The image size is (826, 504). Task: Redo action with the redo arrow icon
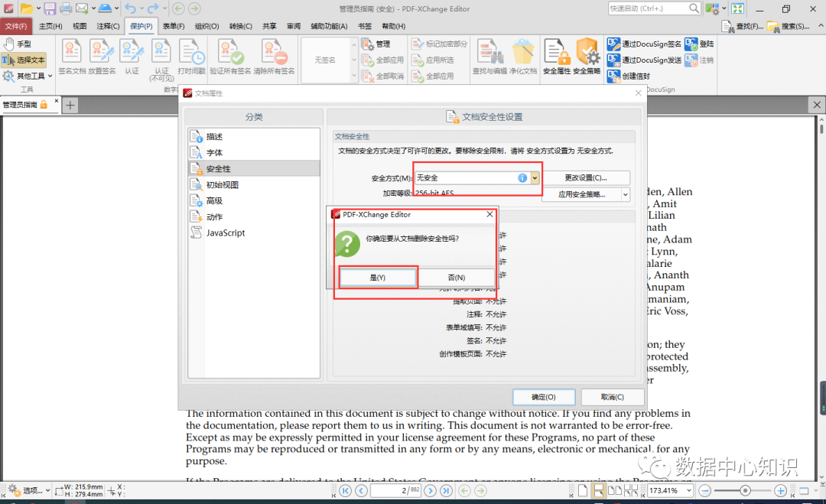click(153, 8)
